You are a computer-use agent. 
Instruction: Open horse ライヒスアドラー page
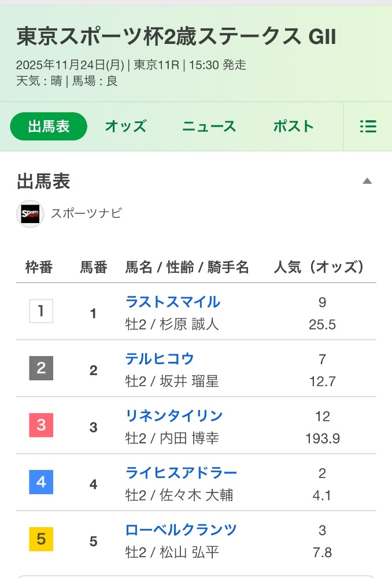click(x=181, y=473)
